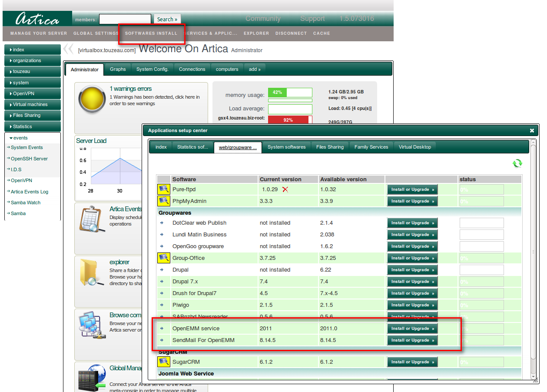The width and height of the screenshot is (547, 392).
Task: Click Install or Upgrade for Pure-ftpd
Action: tap(412, 189)
